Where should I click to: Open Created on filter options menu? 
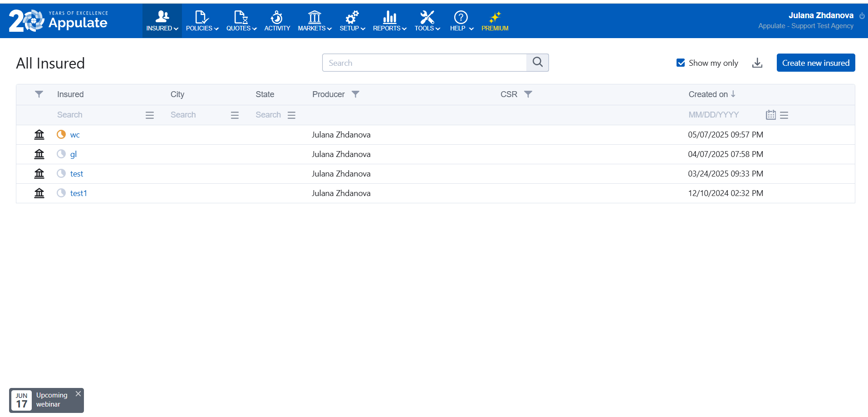784,115
